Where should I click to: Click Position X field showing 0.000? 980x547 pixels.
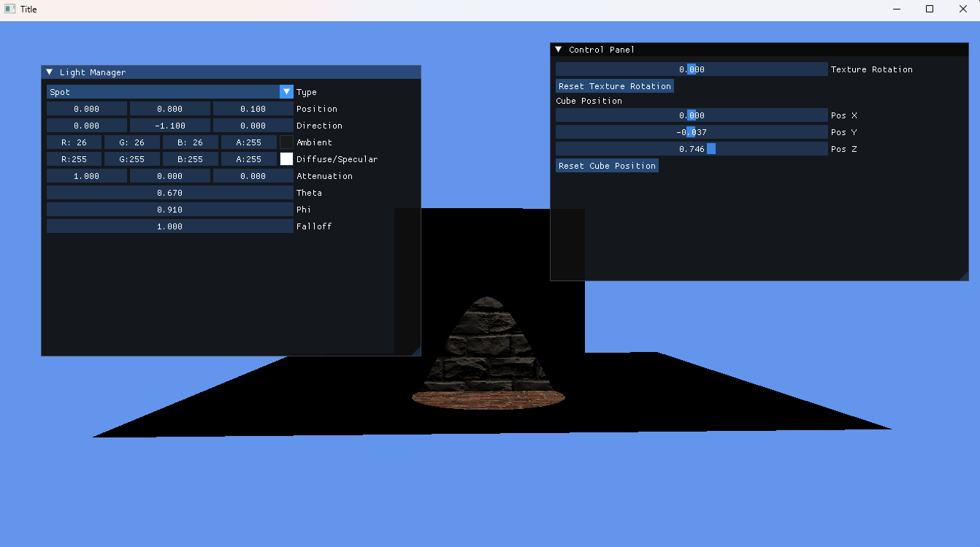pyautogui.click(x=87, y=109)
